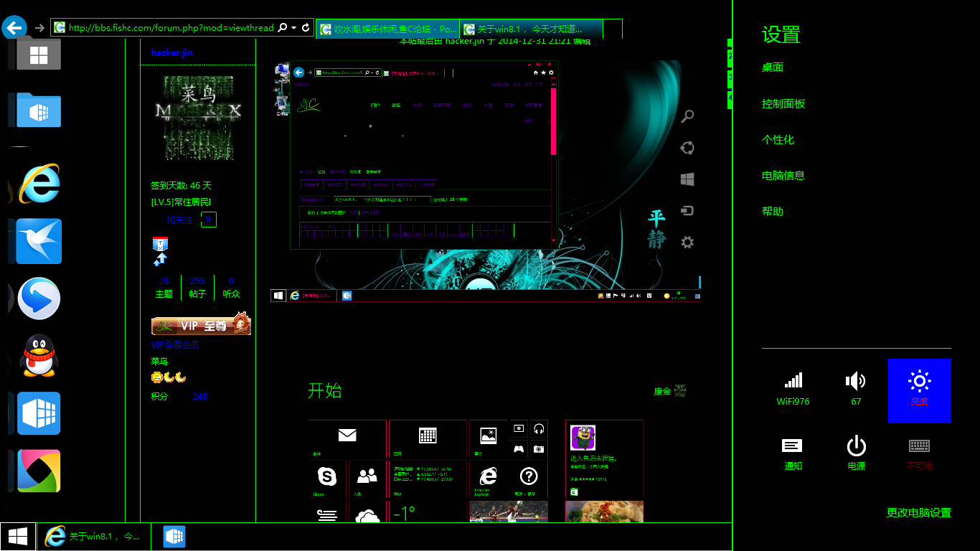Open the VIP至尊会员 group link
Viewport: 980px width, 551px height.
pos(174,344)
